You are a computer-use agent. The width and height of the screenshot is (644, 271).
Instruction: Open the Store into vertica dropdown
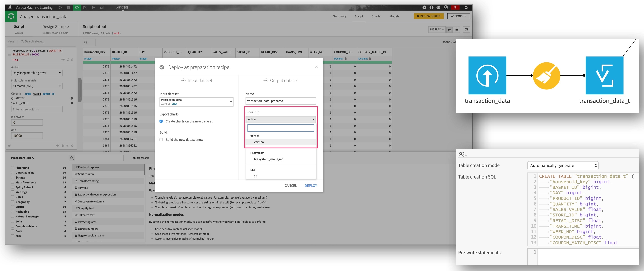click(x=280, y=119)
